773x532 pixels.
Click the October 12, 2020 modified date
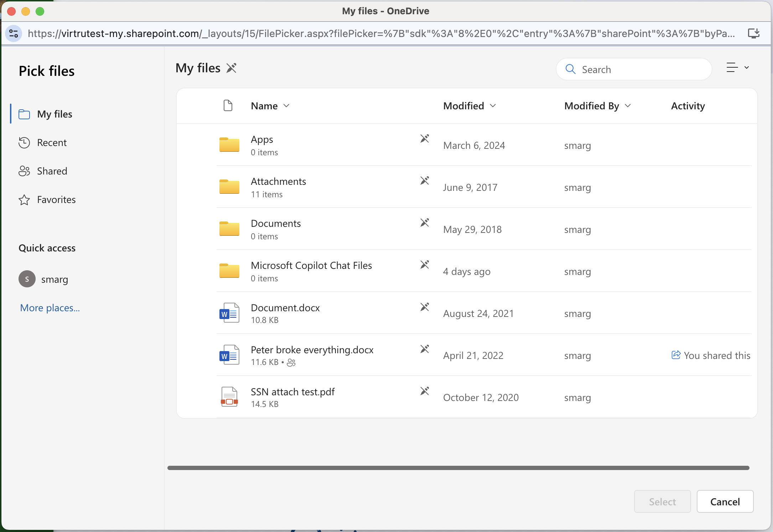[x=481, y=397]
